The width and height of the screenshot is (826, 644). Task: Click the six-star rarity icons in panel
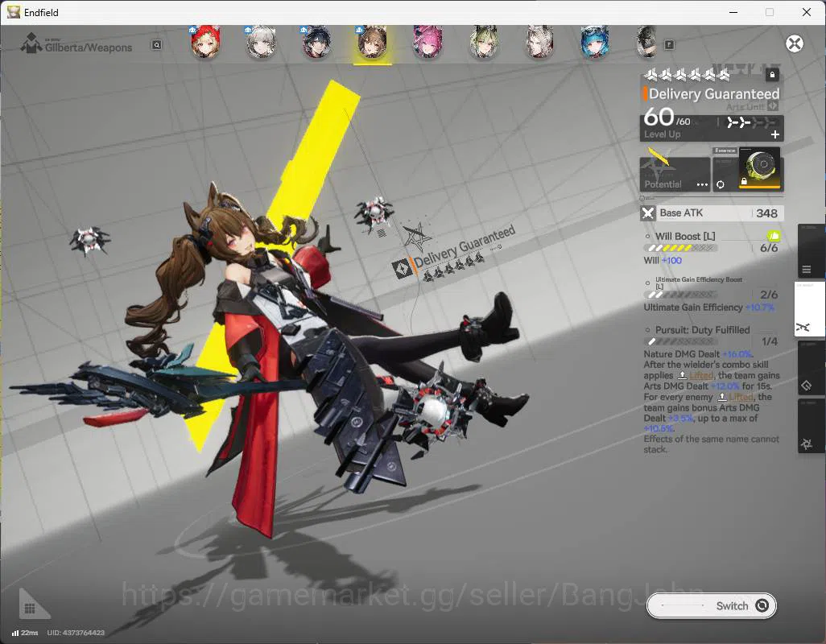tap(687, 76)
